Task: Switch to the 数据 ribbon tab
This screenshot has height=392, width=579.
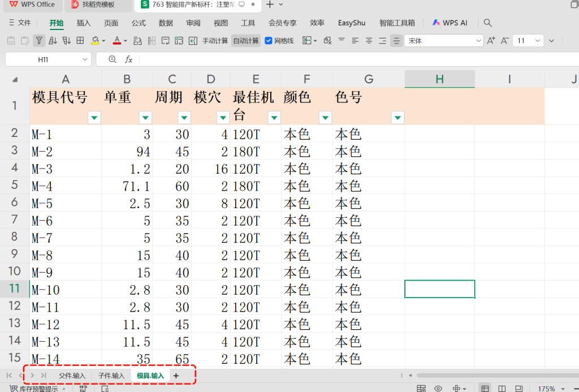Action: 166,23
